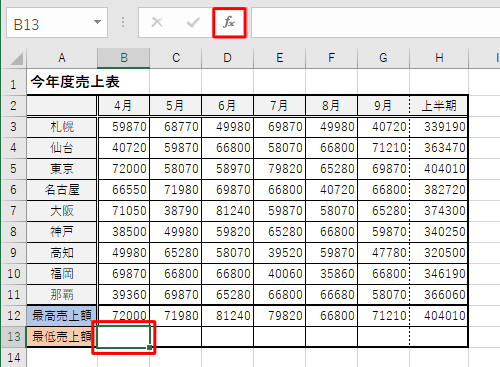Click the formula bar resize dots handle
Screen dimensions: 500x367
(x=123, y=23)
